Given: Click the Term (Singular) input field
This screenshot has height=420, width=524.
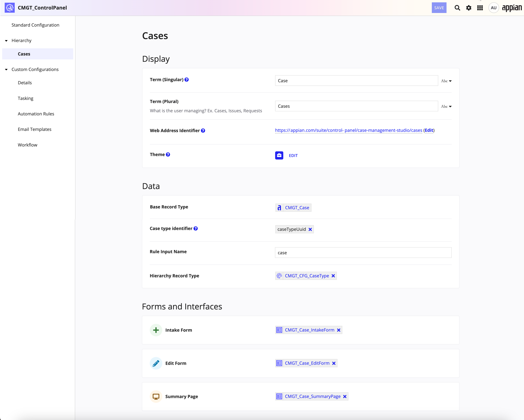Looking at the screenshot, I should pos(356,81).
